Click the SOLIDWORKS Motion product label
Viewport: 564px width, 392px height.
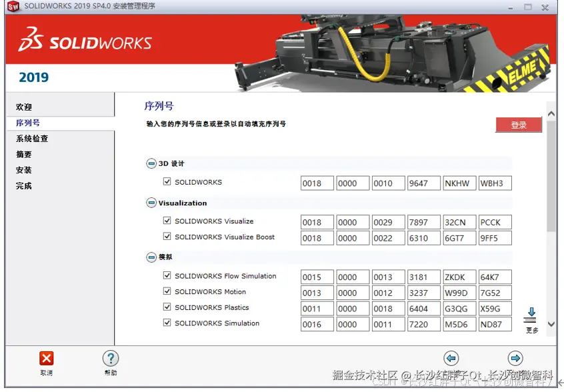tap(211, 291)
